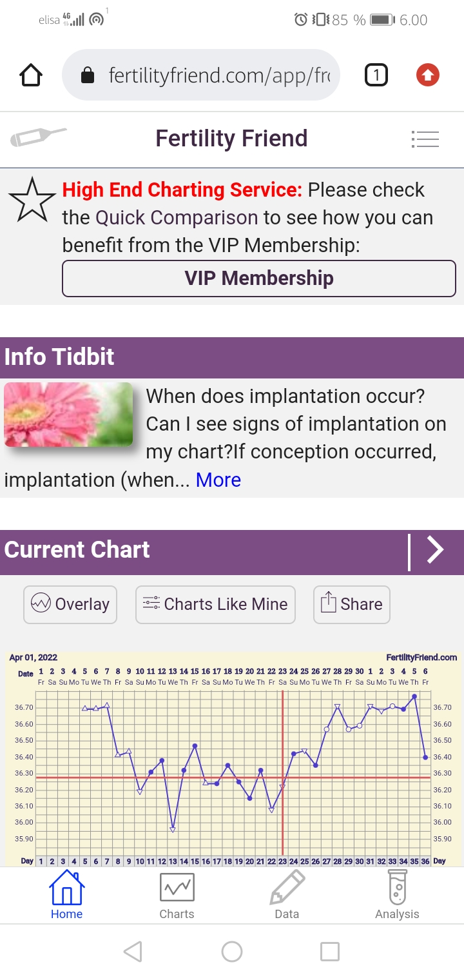Tap the browser address bar
The height and width of the screenshot is (980, 464).
coord(206,76)
